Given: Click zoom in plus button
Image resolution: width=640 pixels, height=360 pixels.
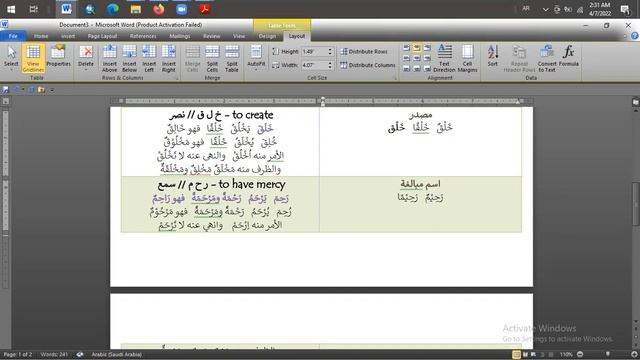Looking at the screenshot, I should click(x=634, y=354).
